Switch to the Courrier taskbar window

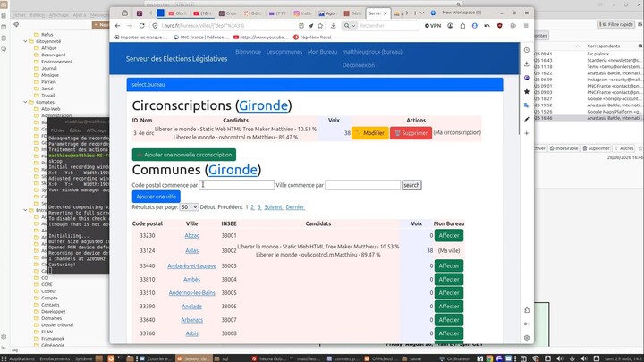[x=156, y=358]
